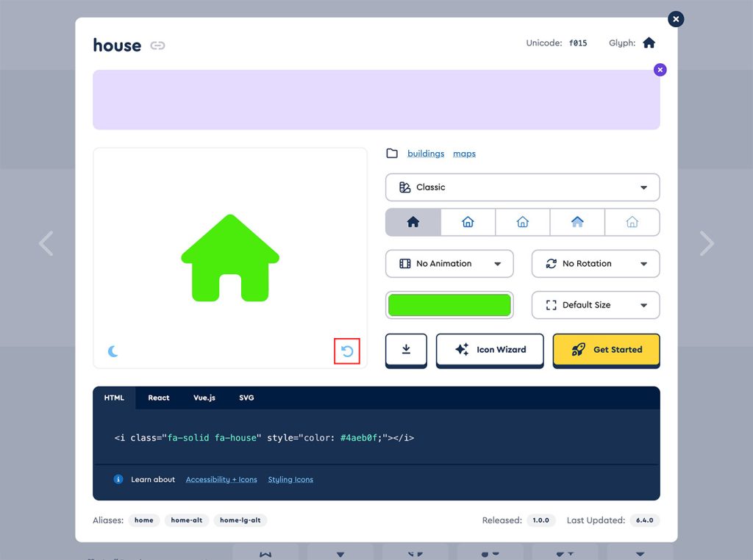Click the reset preview arrow icon
The height and width of the screenshot is (560, 753).
click(x=347, y=351)
